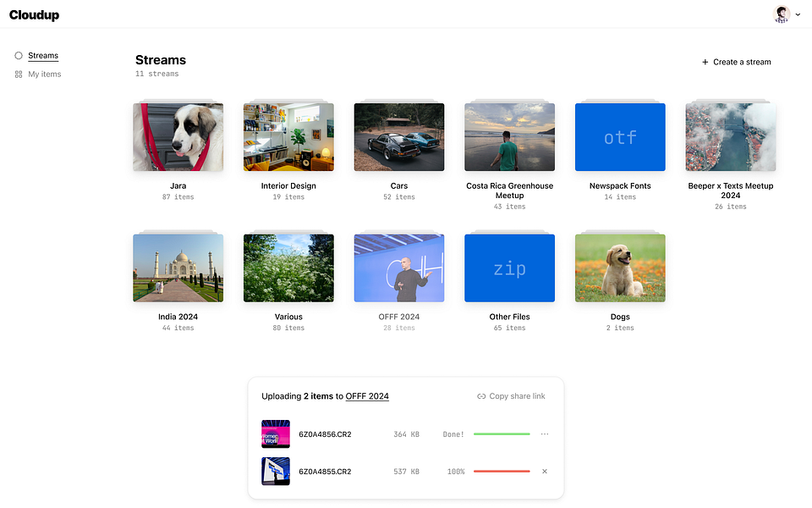Open the Dogs stream thumbnail
The height and width of the screenshot is (508, 812).
coord(620,268)
